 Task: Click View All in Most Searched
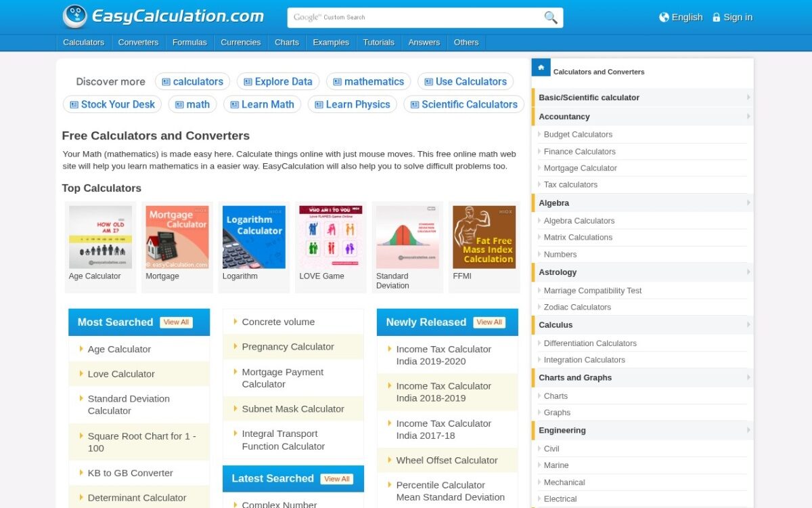click(x=176, y=322)
